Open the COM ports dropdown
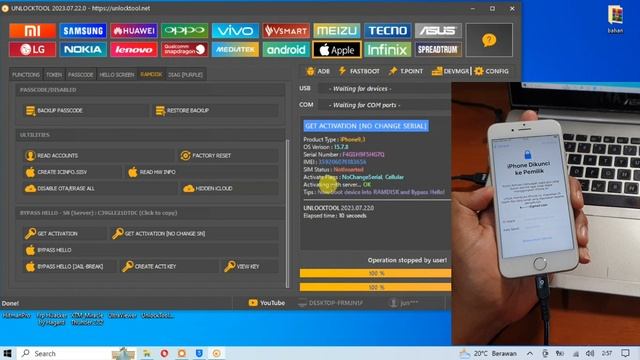Screen dimensions: 640x360 point(384,105)
